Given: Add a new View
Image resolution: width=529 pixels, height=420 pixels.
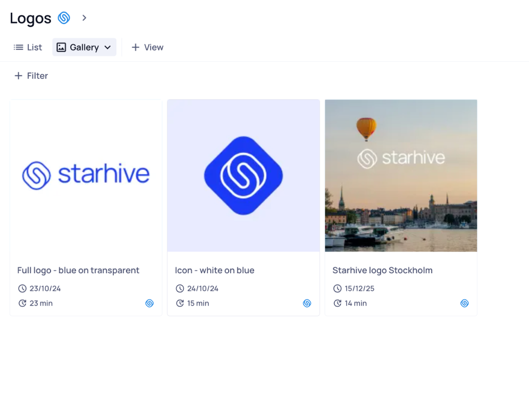Looking at the screenshot, I should tap(147, 47).
